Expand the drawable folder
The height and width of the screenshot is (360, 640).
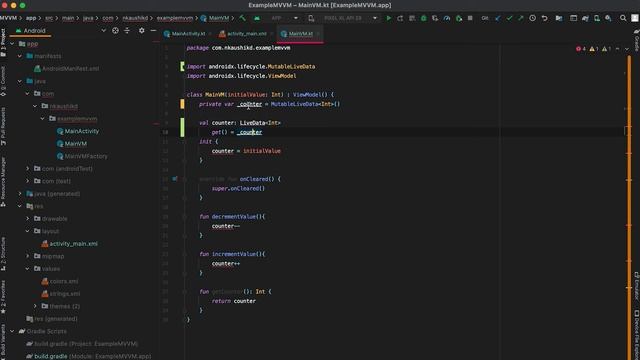coord(27,219)
